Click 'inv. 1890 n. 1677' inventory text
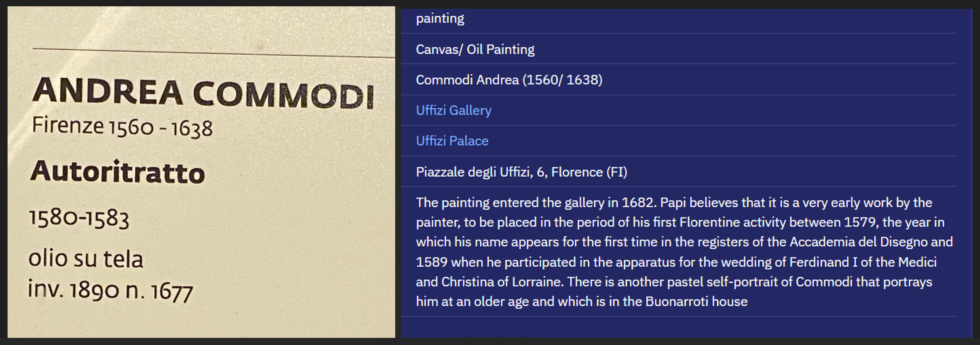The image size is (980, 345). [110, 290]
